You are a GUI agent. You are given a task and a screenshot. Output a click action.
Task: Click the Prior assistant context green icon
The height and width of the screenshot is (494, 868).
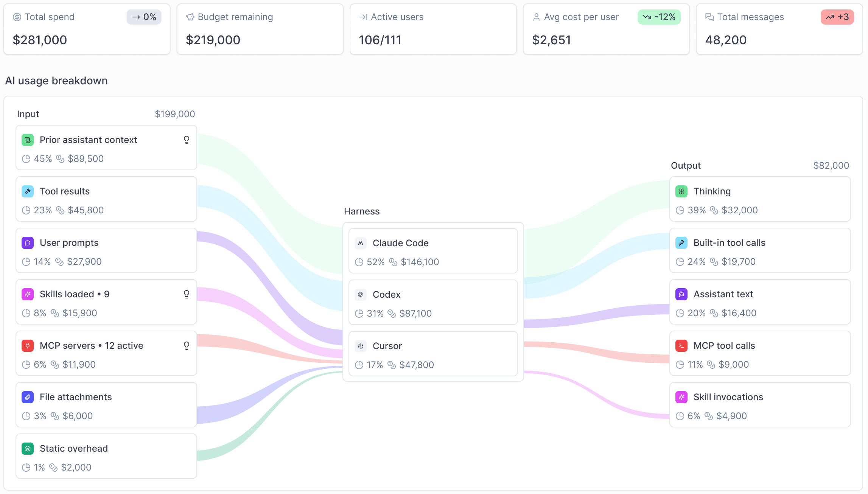pyautogui.click(x=28, y=140)
